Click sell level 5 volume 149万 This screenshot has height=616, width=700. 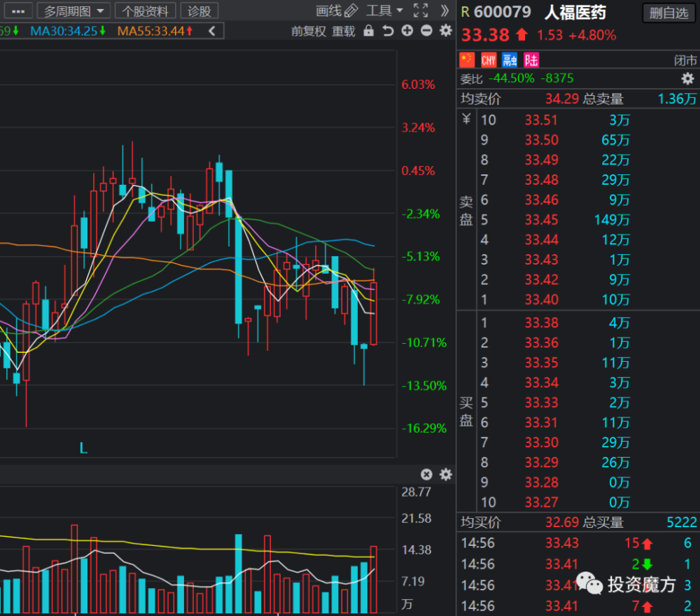coord(612,220)
